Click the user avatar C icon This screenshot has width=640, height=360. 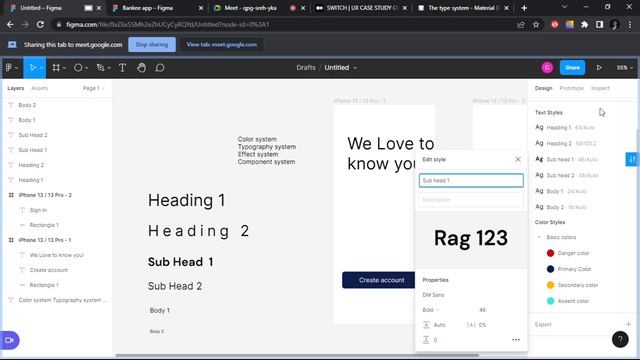pos(547,68)
